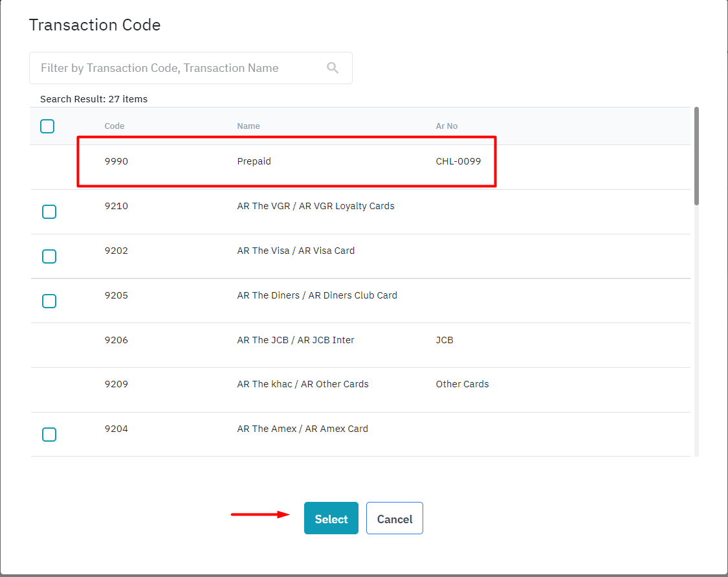728x577 pixels.
Task: Toggle the select-all header checkbox
Action: [47, 126]
